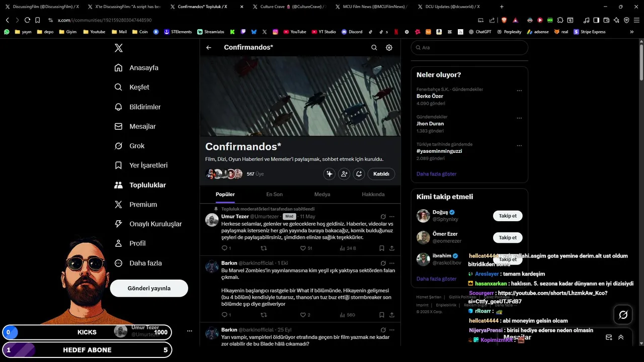Go back using the arrow beside Confirmandos* title
Screen dimensions: 644x362
pyautogui.click(x=209, y=47)
